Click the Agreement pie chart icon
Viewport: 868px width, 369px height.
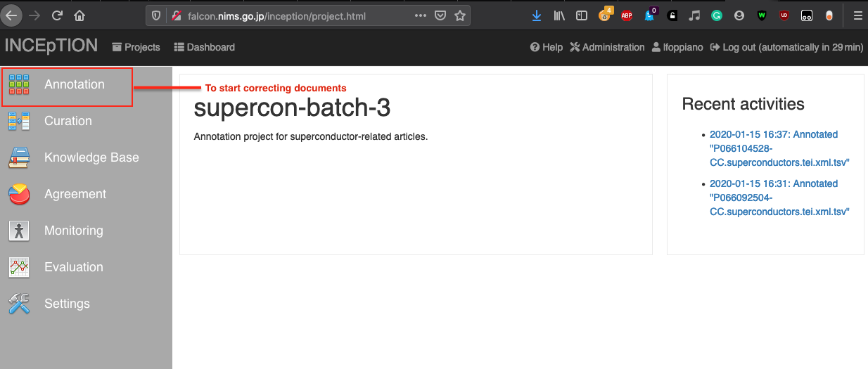[x=18, y=194]
